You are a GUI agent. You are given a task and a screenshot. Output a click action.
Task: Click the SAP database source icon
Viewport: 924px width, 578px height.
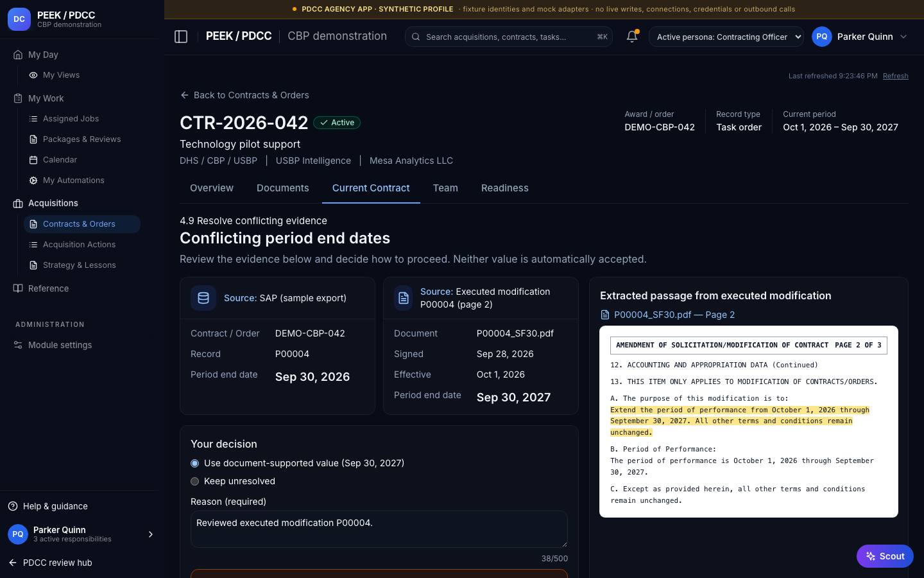click(x=203, y=298)
